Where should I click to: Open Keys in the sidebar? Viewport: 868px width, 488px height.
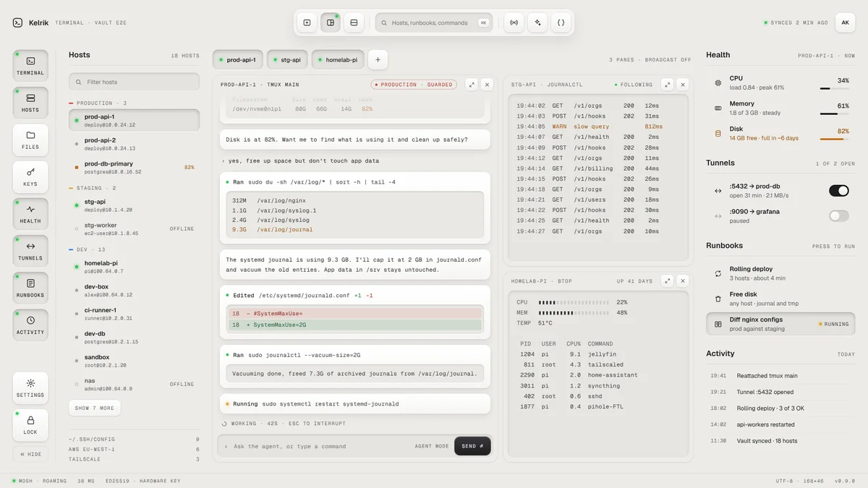30,176
